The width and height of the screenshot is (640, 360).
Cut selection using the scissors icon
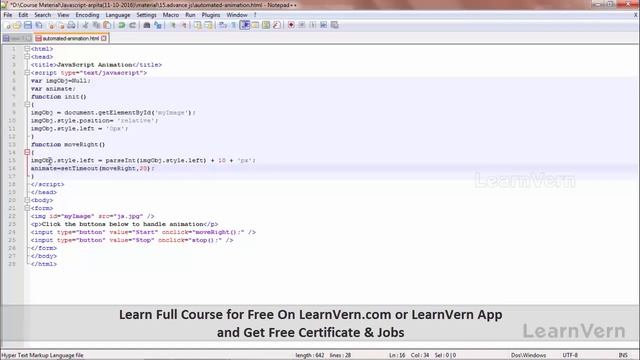(85, 25)
